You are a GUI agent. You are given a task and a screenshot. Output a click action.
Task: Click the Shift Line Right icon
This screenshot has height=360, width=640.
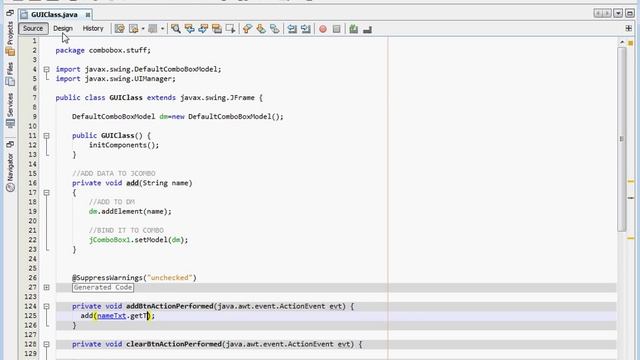pyautogui.click(x=306, y=29)
